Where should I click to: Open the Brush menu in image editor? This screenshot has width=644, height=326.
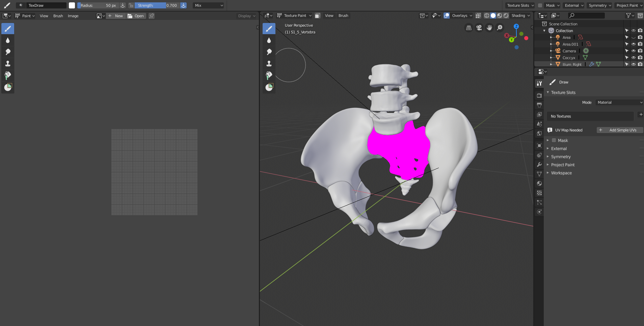point(58,16)
